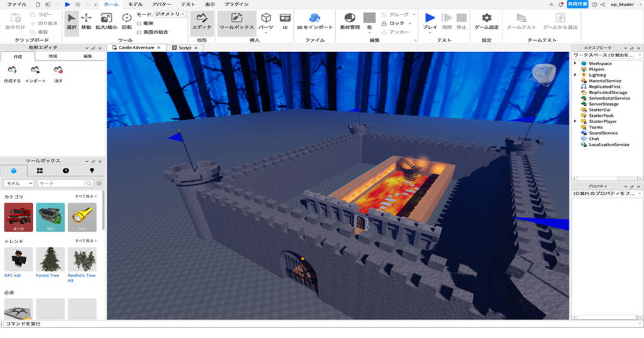644x338 pixels.
Task: Expand the Workspace tree node
Action: 575,63
